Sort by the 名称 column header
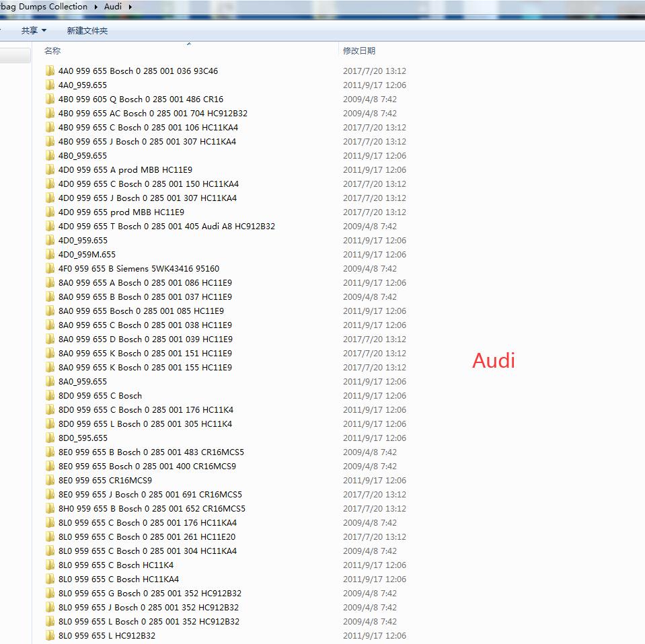Image resolution: width=645 pixels, height=644 pixels. pyautogui.click(x=52, y=50)
